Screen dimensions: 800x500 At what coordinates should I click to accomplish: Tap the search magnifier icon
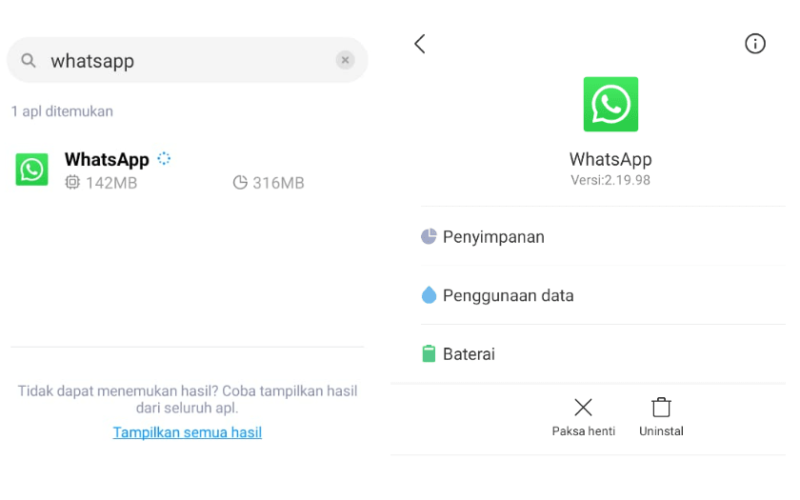click(29, 61)
